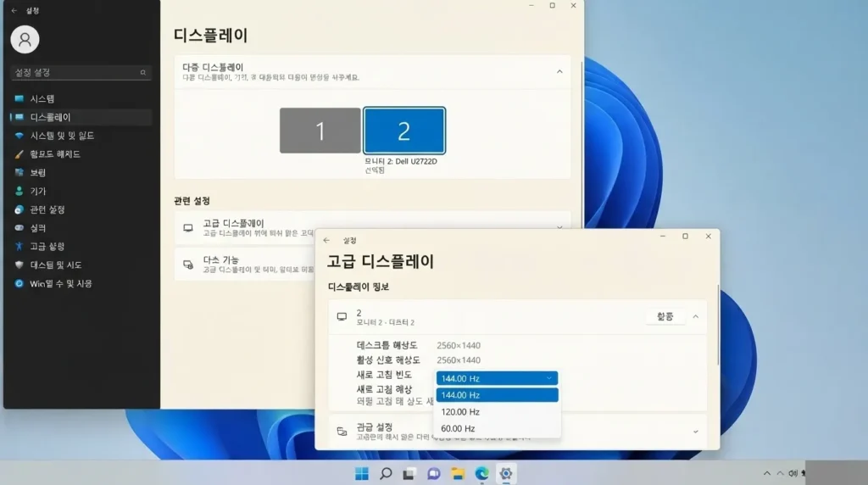Open 시스템 in the sidebar
This screenshot has width=868, height=485.
(81, 98)
